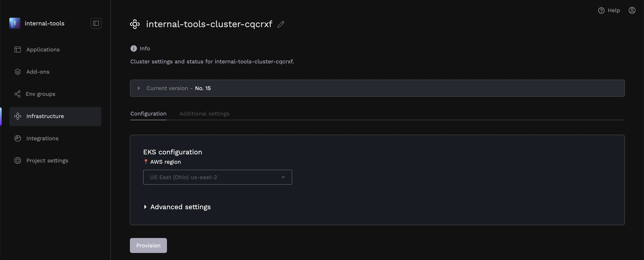Viewport: 644px width, 260px height.
Task: Select the Add-ons sidebar icon
Action: point(17,72)
